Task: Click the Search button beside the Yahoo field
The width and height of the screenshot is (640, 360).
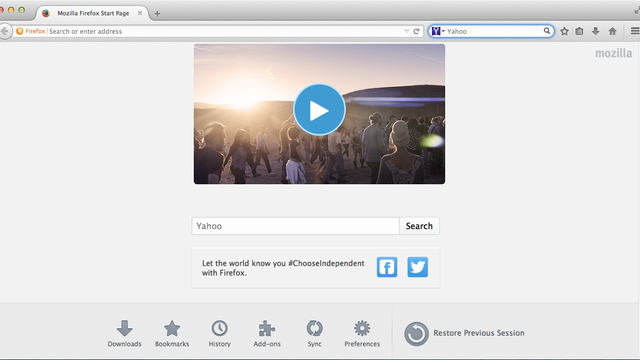Action: click(419, 226)
